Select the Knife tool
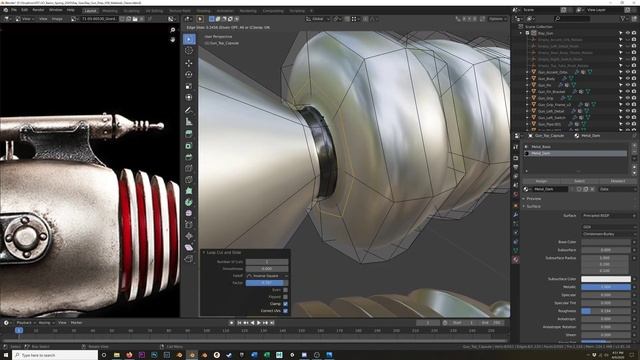The image size is (640, 360). tap(189, 180)
